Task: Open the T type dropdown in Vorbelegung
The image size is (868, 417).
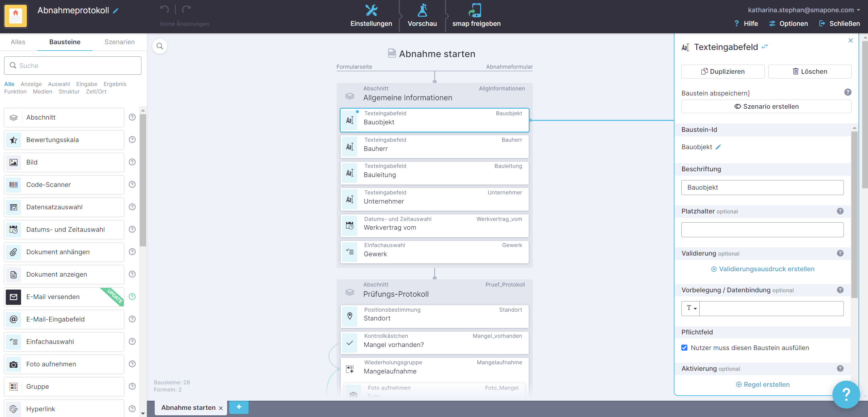Action: (x=691, y=308)
